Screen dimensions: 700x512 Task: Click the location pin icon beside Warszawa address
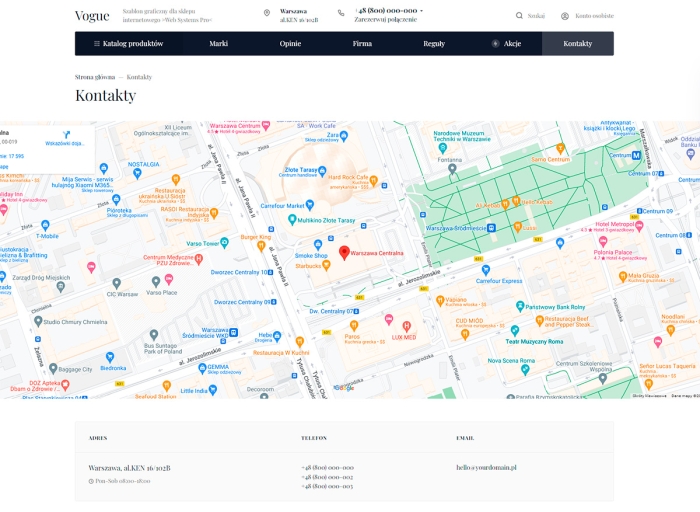267,13
